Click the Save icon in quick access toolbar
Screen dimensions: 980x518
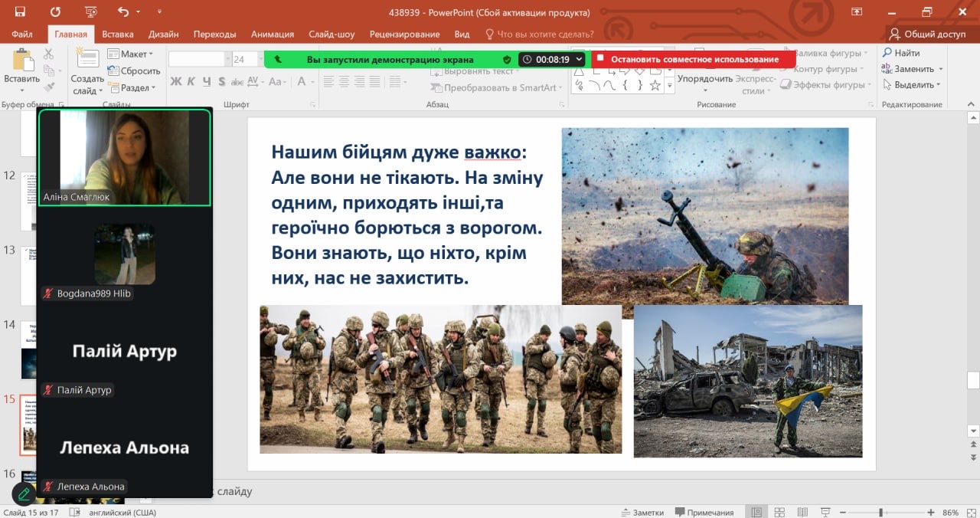pos(20,12)
